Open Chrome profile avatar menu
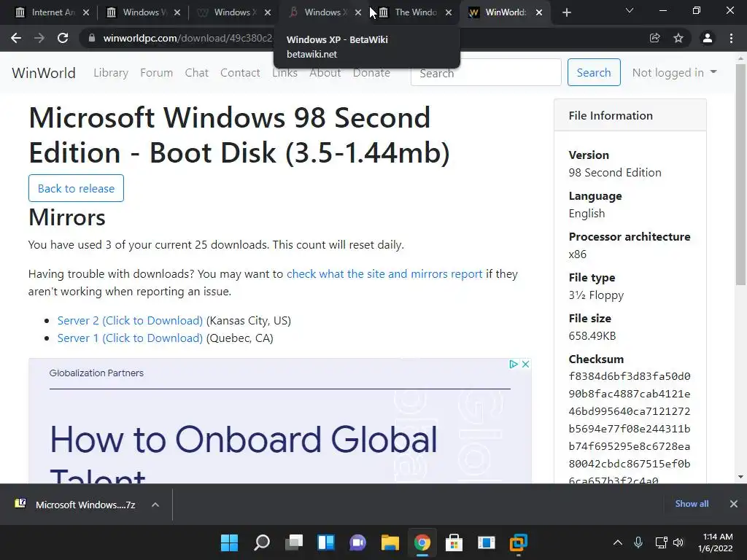The image size is (747, 560). click(x=708, y=38)
